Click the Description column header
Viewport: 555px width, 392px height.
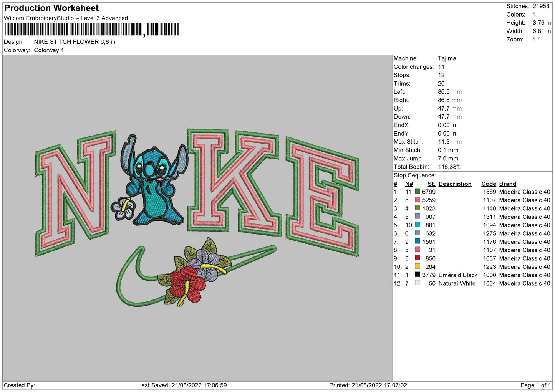tap(455, 184)
